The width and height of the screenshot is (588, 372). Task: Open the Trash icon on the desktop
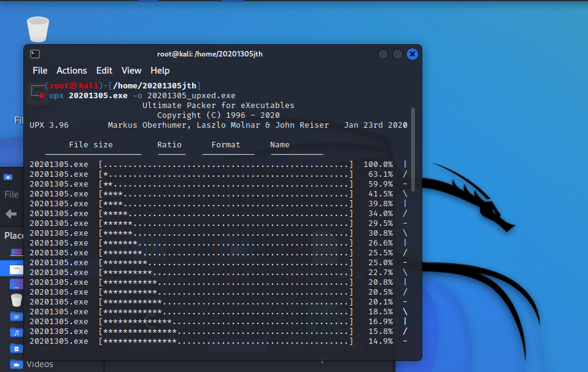[x=38, y=29]
